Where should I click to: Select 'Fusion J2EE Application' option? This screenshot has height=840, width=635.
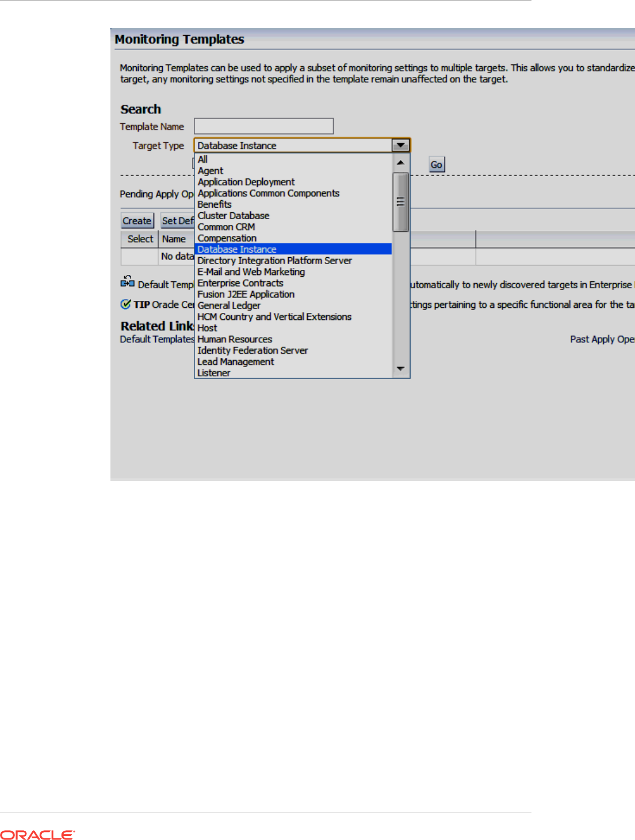[293, 294]
